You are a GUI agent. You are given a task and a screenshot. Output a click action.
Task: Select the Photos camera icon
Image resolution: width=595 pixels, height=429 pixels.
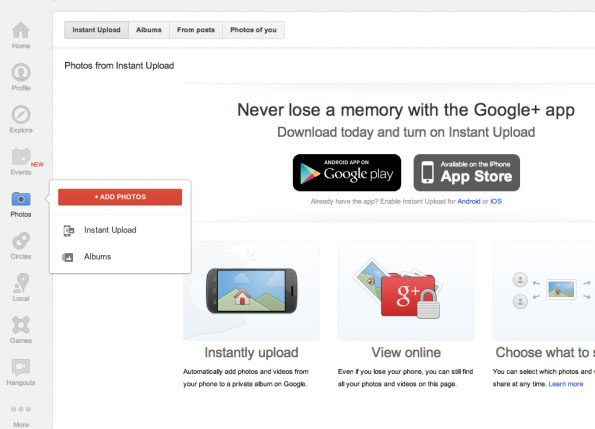point(21,199)
